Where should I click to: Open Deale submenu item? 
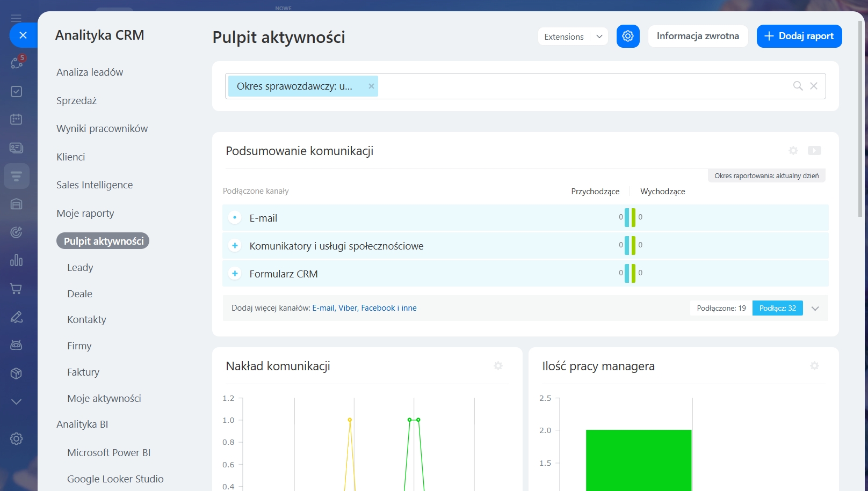click(80, 294)
